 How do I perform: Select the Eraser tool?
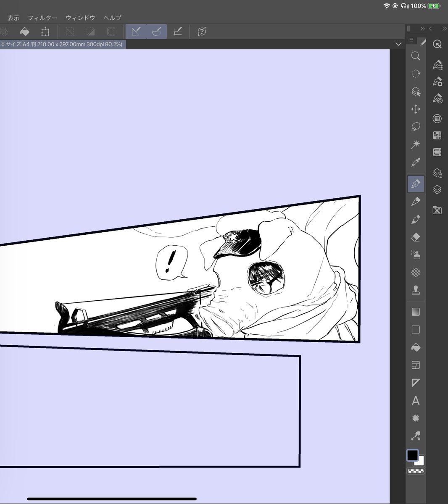[x=416, y=237]
